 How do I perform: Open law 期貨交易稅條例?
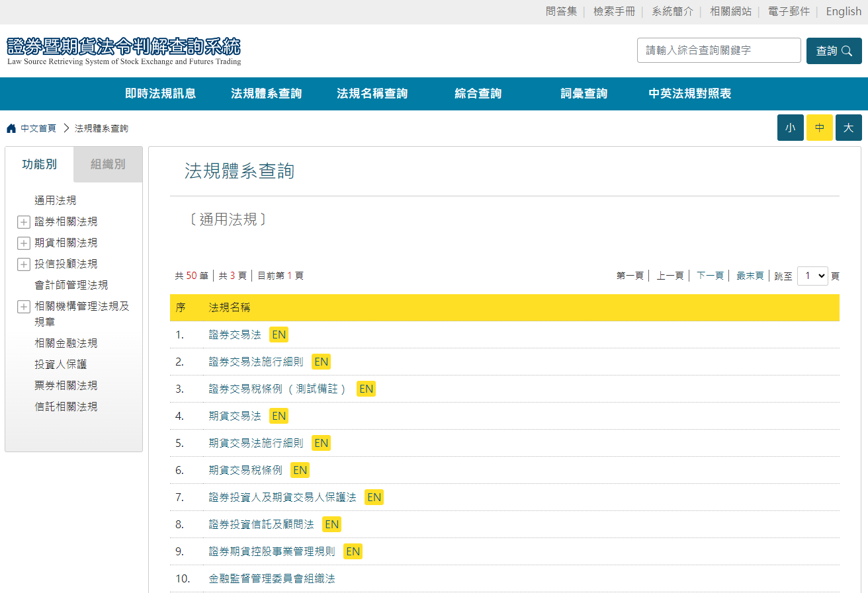(x=245, y=470)
